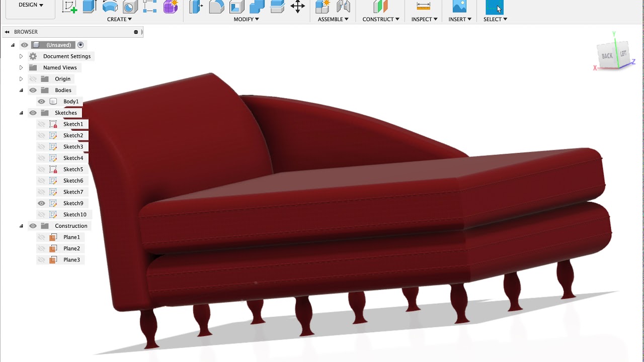Select the Shell tool icon
644x362 pixels.
[x=236, y=7]
